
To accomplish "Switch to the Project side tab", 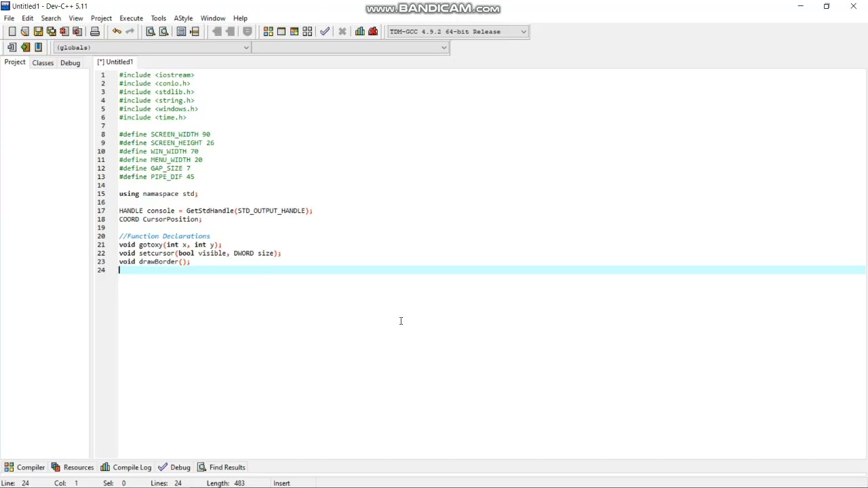I will click(15, 62).
